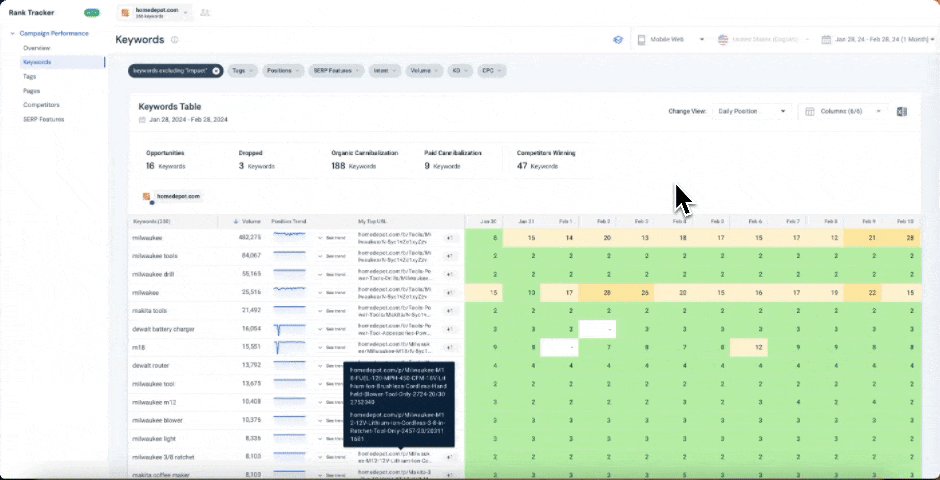Open the Columns (6/6) dropdown
This screenshot has width=940, height=480.
point(845,111)
